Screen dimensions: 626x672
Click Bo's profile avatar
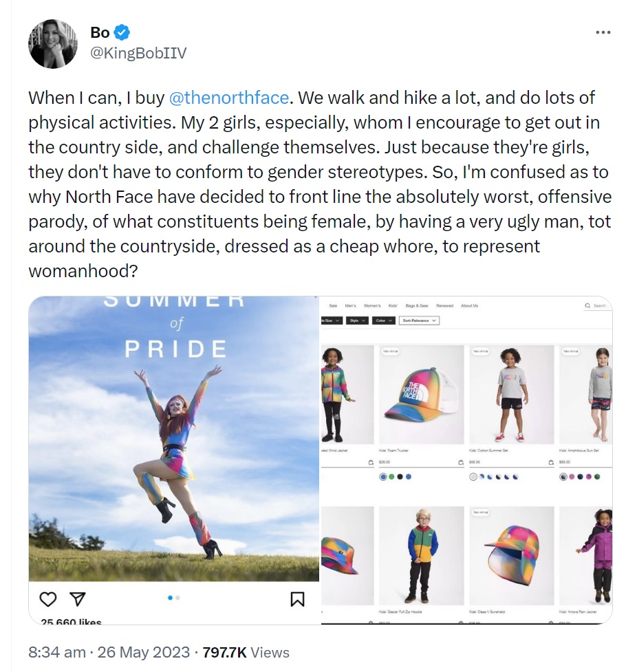53,44
